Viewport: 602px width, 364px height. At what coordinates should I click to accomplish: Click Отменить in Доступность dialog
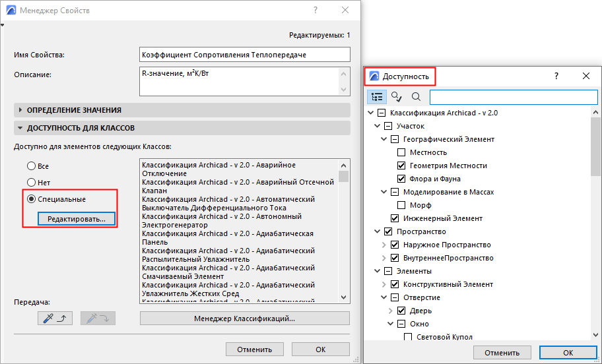502,353
